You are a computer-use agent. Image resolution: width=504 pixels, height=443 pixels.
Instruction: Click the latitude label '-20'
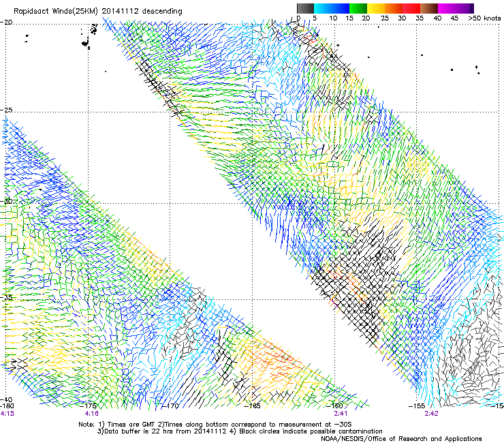point(6,22)
